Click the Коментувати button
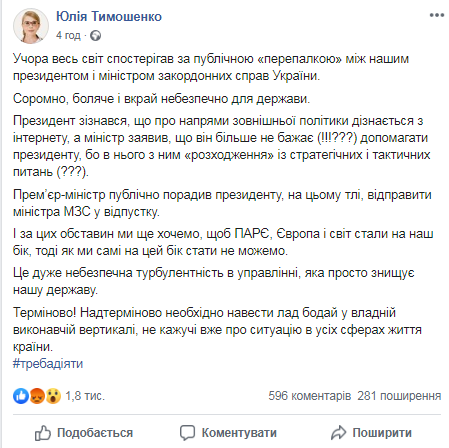This screenshot has height=448, width=449. pyautogui.click(x=228, y=433)
